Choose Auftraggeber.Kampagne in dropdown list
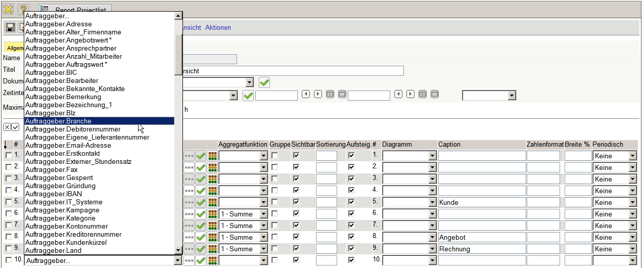 click(x=62, y=210)
